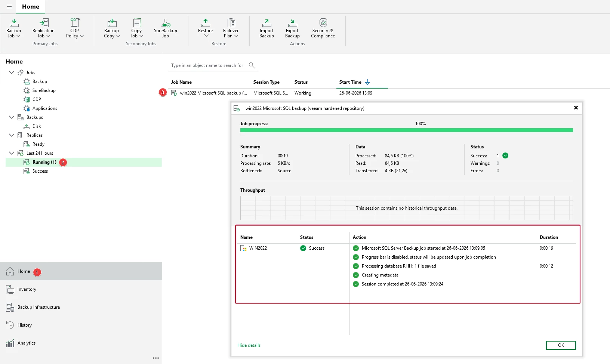Viewport: 610px width, 364px height.
Task: Open the Backup Infrastructure view
Action: coord(81,307)
